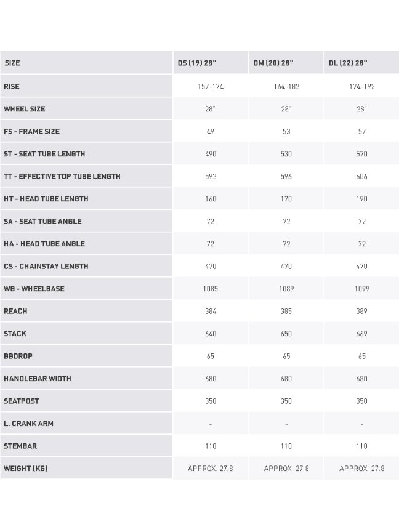Click the 157-174 rise value
Viewport: 399px width, 532px height.
click(211, 87)
